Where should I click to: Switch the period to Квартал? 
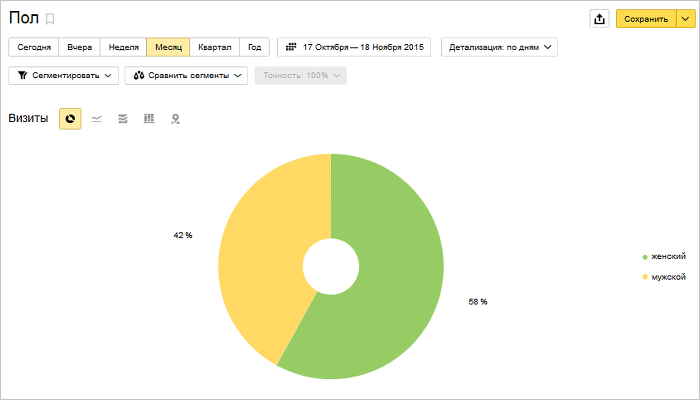(x=215, y=47)
